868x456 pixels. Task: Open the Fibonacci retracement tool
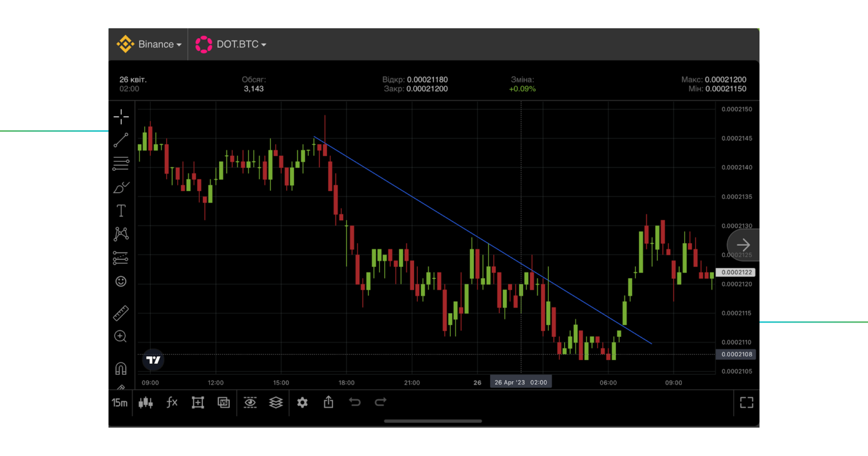pos(121,163)
